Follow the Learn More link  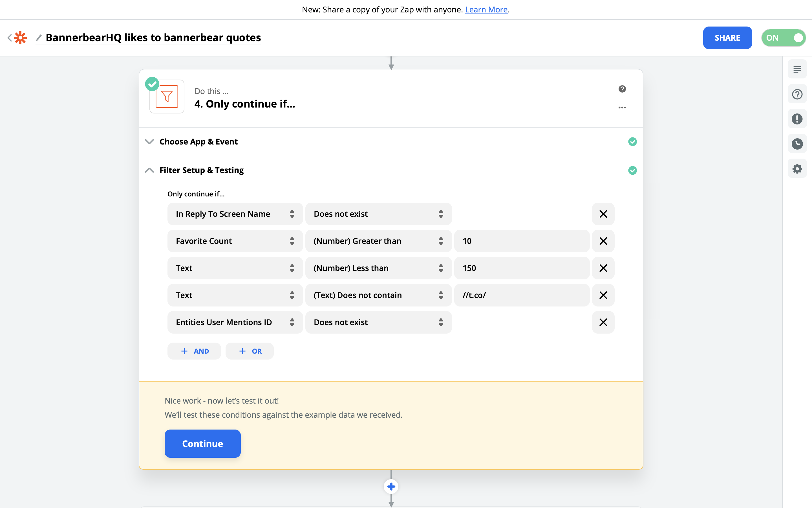point(486,9)
